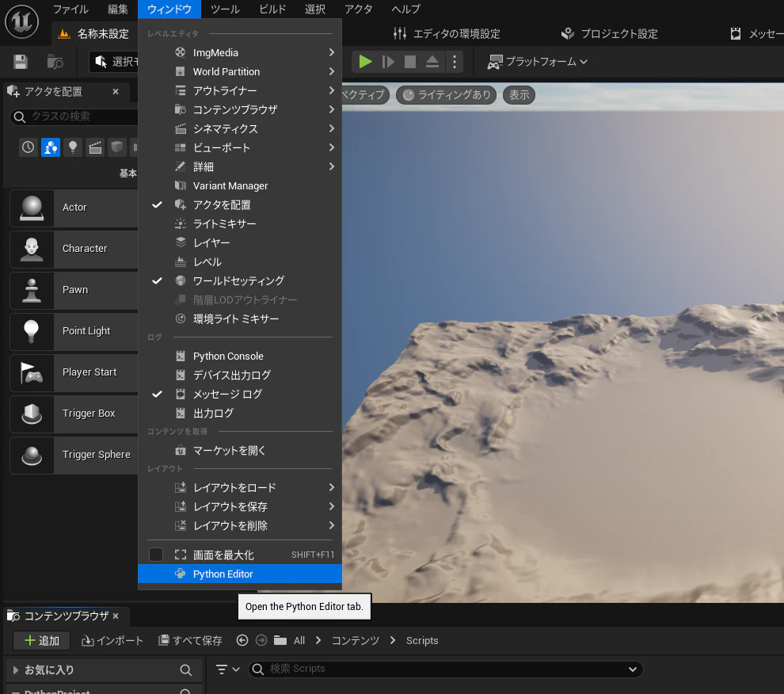The width and height of the screenshot is (784, 694).
Task: Expand the コンテンツブラウザ submenu
Action: [240, 109]
